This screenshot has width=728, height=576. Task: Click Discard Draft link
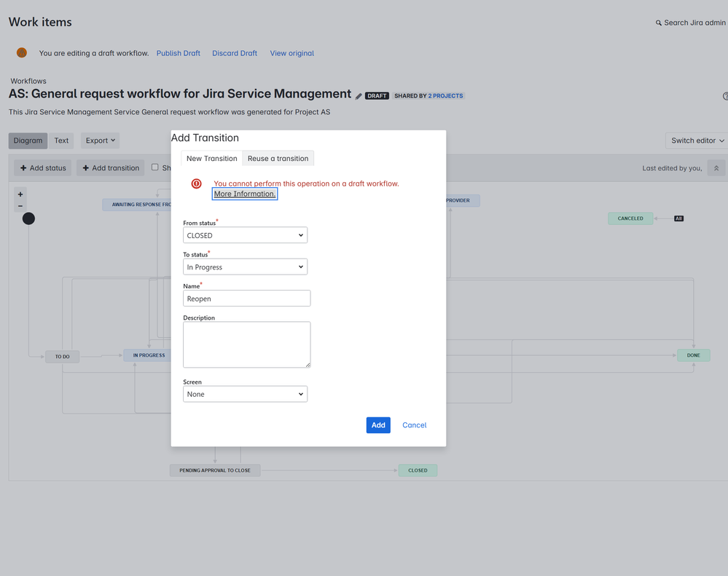click(x=235, y=53)
